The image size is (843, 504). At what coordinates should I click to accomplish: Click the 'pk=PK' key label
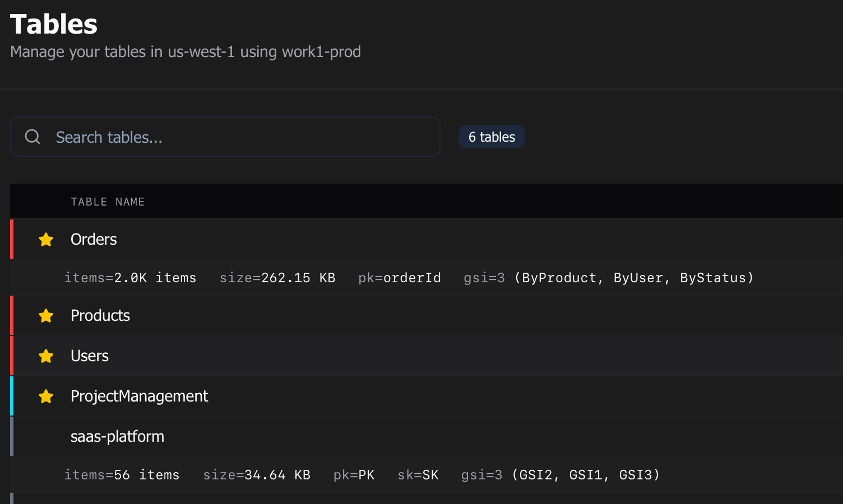[354, 475]
